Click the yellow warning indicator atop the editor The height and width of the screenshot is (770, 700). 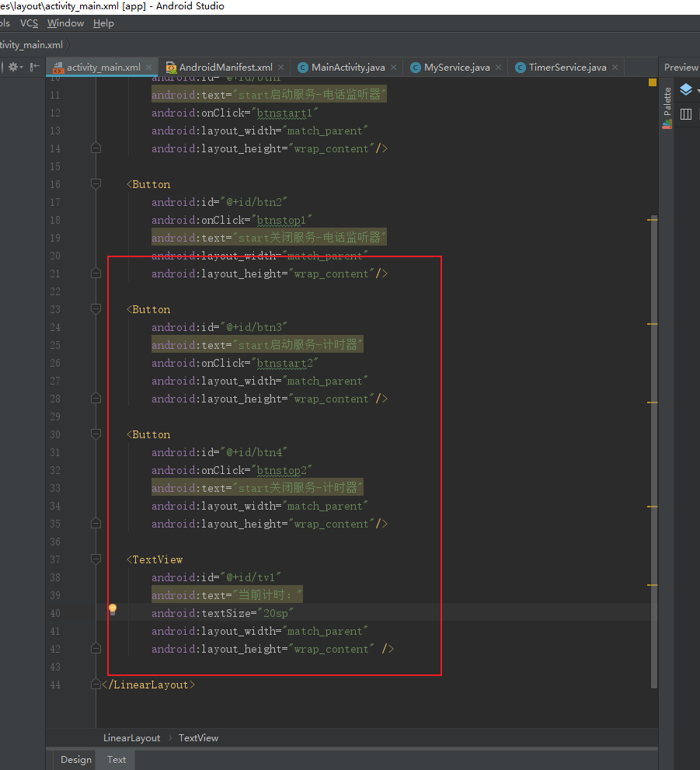(x=653, y=82)
